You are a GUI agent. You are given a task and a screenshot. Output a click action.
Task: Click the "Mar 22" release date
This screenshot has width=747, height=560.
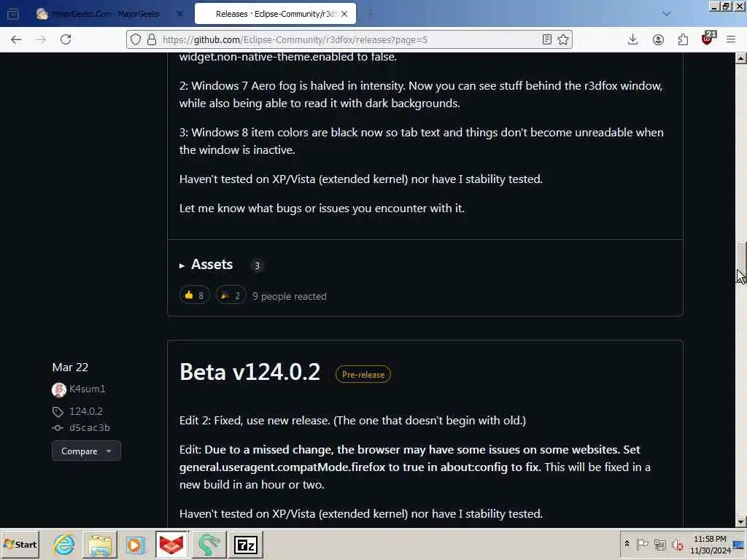[x=70, y=367]
